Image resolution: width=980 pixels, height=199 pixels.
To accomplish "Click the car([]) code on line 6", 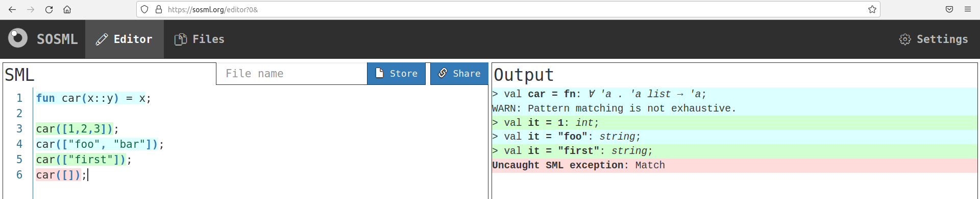I will (x=58, y=175).
